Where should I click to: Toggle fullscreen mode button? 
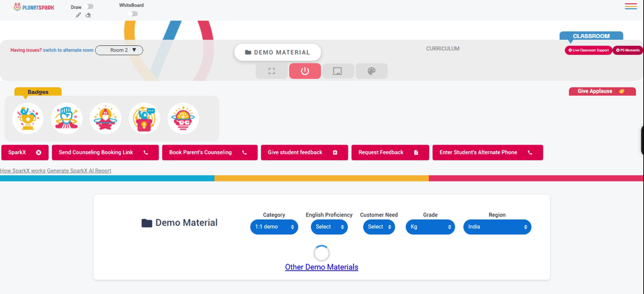tap(272, 71)
